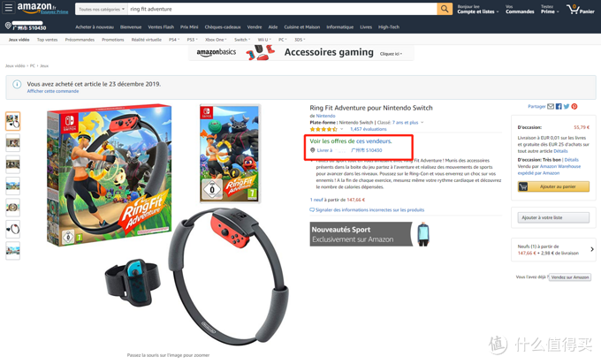Expand the Toutes nos catégories dropdown

click(102, 9)
